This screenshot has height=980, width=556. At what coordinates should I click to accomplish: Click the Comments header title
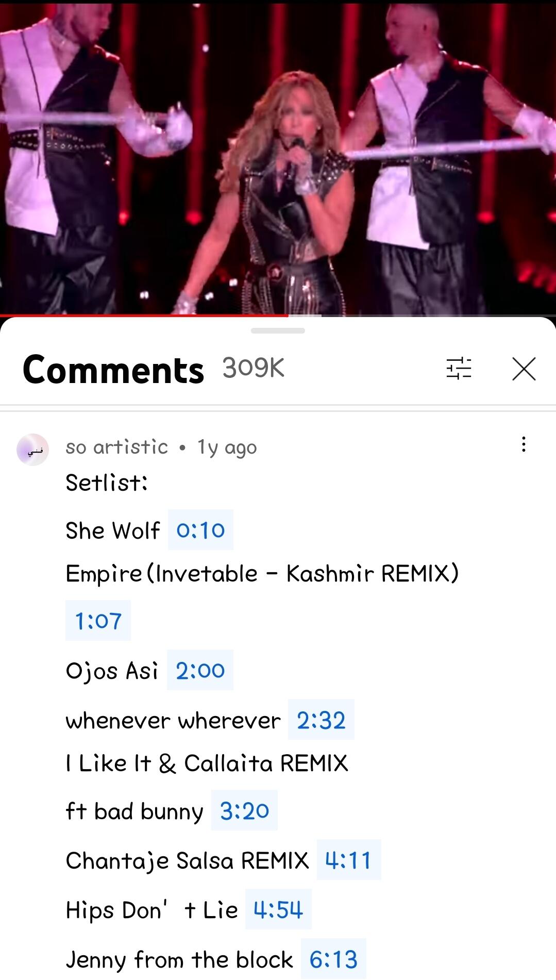click(x=113, y=369)
